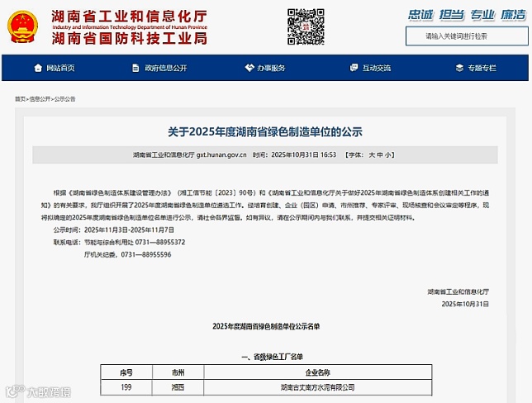Viewport: 532px width, 403px height.
Task: Click the phone number 0731—88955596
Action: (146, 254)
